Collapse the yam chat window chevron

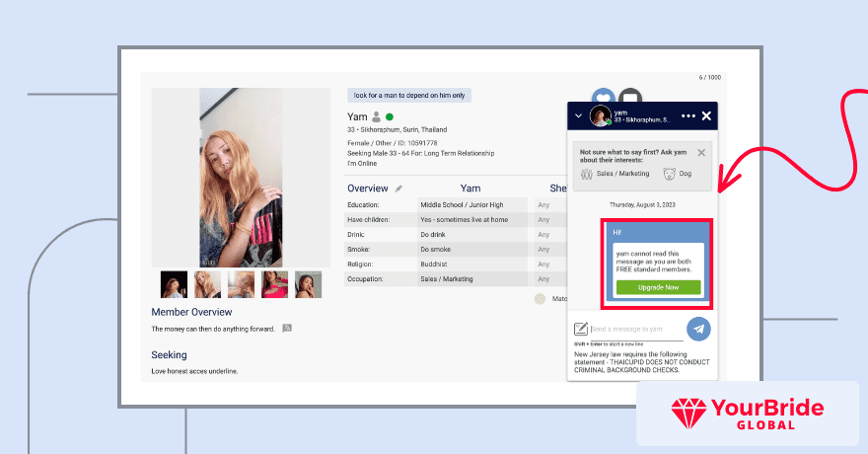pos(578,115)
